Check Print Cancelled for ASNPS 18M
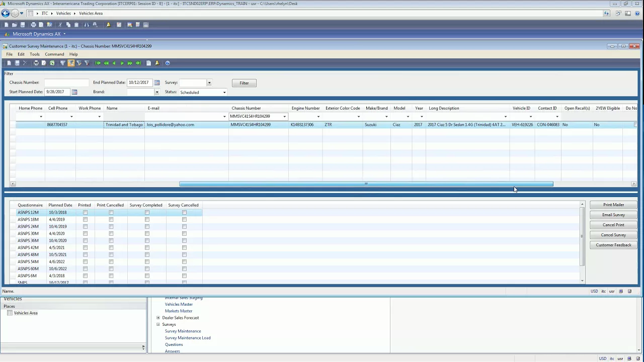 coord(111,219)
